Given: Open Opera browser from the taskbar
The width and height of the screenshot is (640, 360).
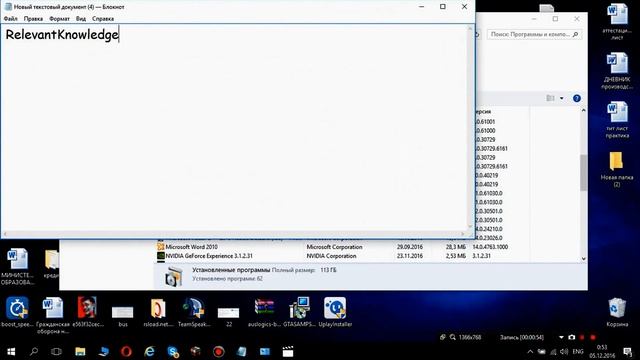Looking at the screenshot, I should (x=126, y=351).
